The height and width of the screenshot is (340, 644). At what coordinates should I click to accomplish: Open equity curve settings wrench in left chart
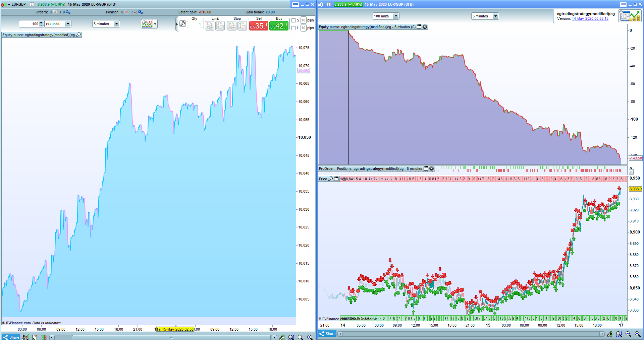coord(78,35)
